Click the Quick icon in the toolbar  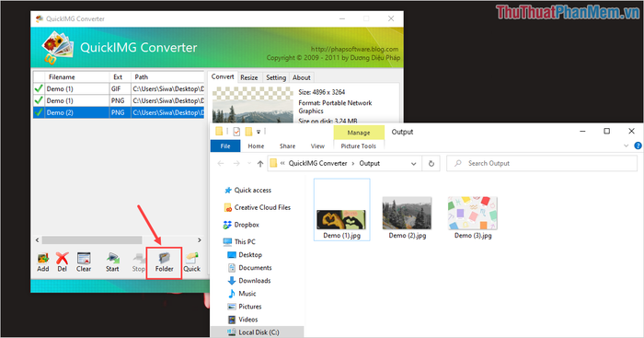[x=191, y=259]
